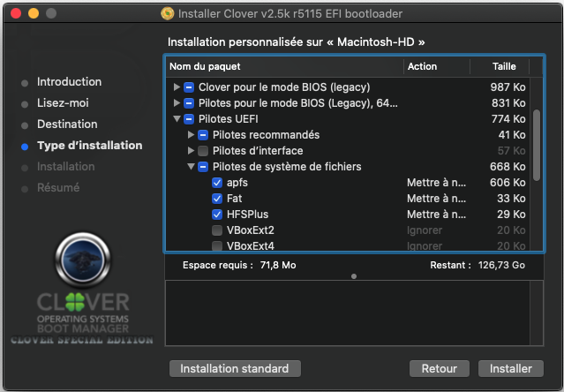This screenshot has height=392, width=564.
Task: Open the Fat action 'Mettre à n...' cell
Action: (x=436, y=199)
